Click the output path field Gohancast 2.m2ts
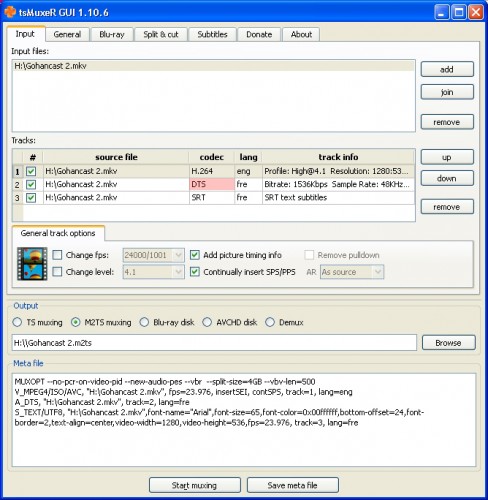The image size is (488, 500). 214,343
